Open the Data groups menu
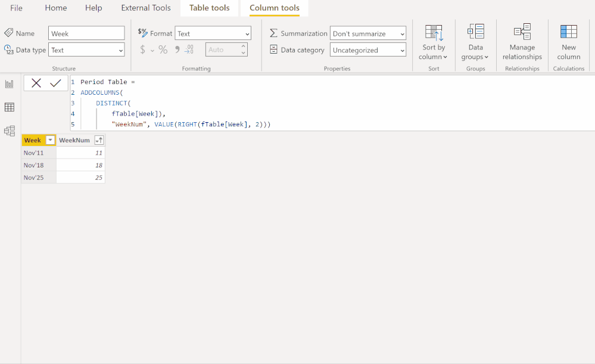 coord(475,42)
